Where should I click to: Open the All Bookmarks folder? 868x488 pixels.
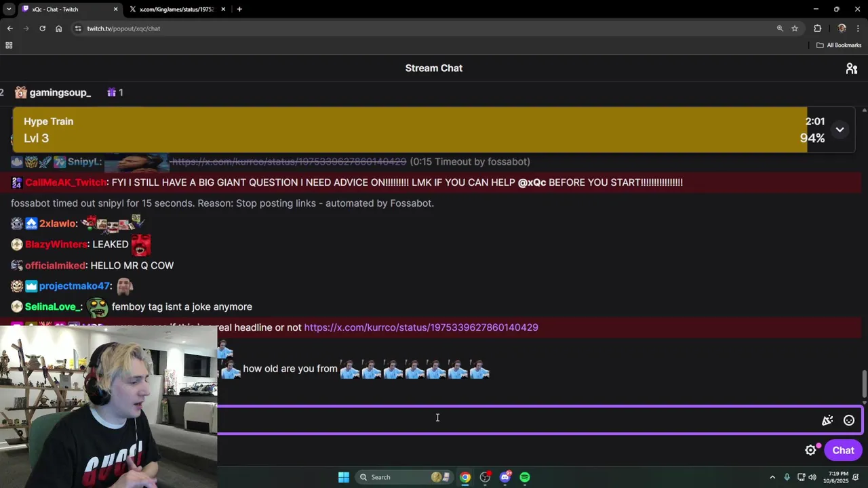839,45
